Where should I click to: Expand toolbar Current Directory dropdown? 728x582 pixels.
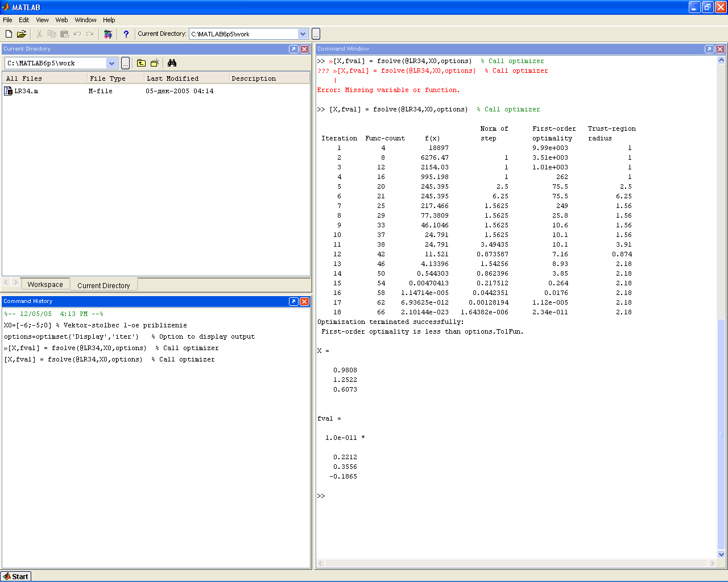click(x=303, y=34)
